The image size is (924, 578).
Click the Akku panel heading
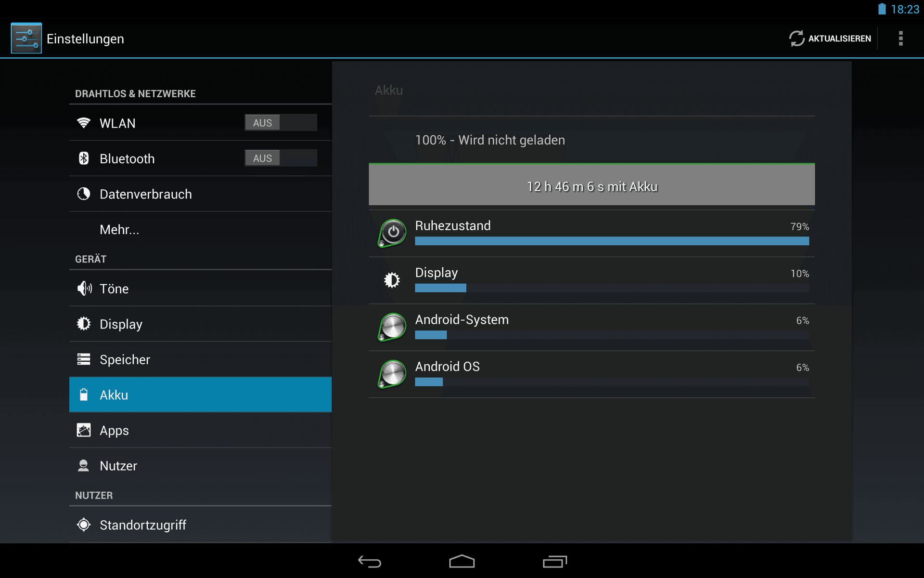pyautogui.click(x=389, y=90)
